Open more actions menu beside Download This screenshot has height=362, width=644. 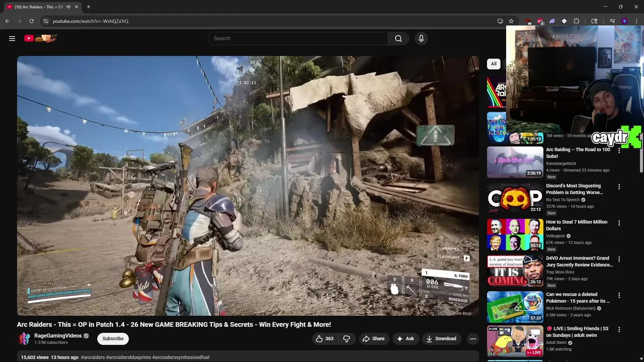472,339
